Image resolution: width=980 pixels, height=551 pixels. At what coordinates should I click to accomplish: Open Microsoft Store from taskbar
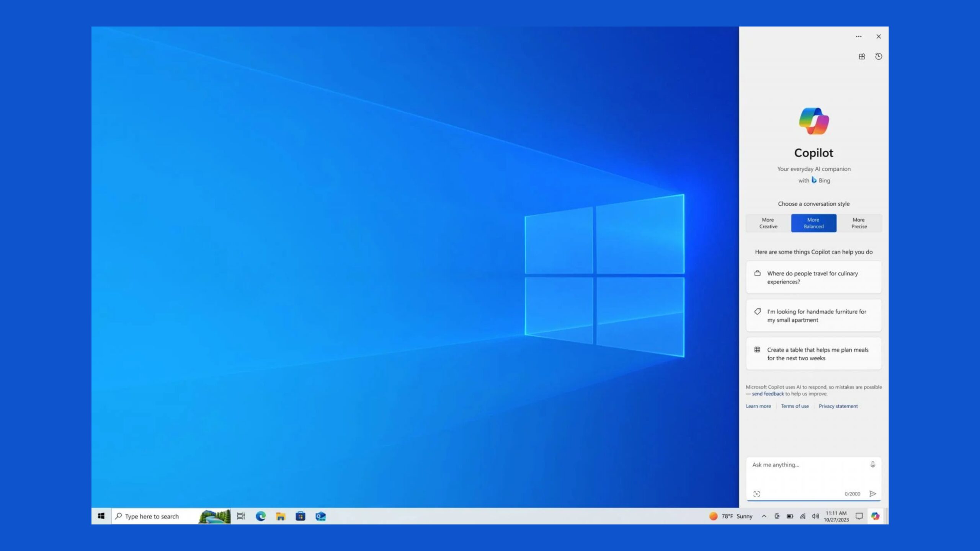pyautogui.click(x=301, y=516)
